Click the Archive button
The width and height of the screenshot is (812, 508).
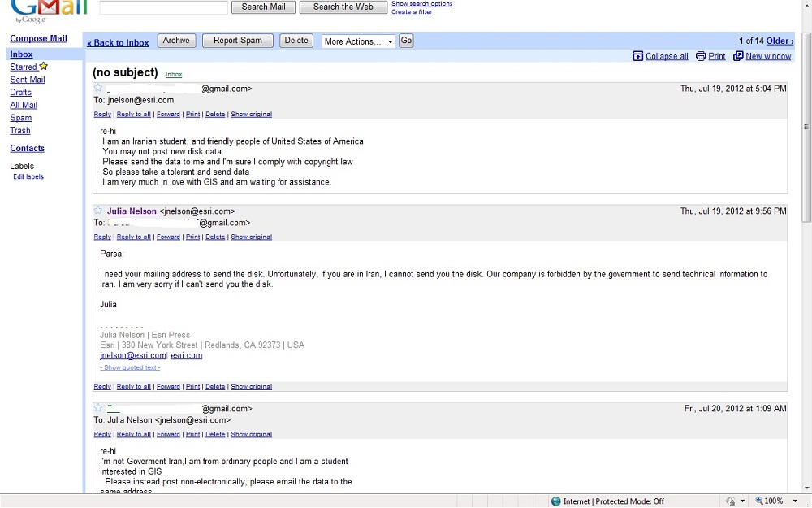click(176, 41)
